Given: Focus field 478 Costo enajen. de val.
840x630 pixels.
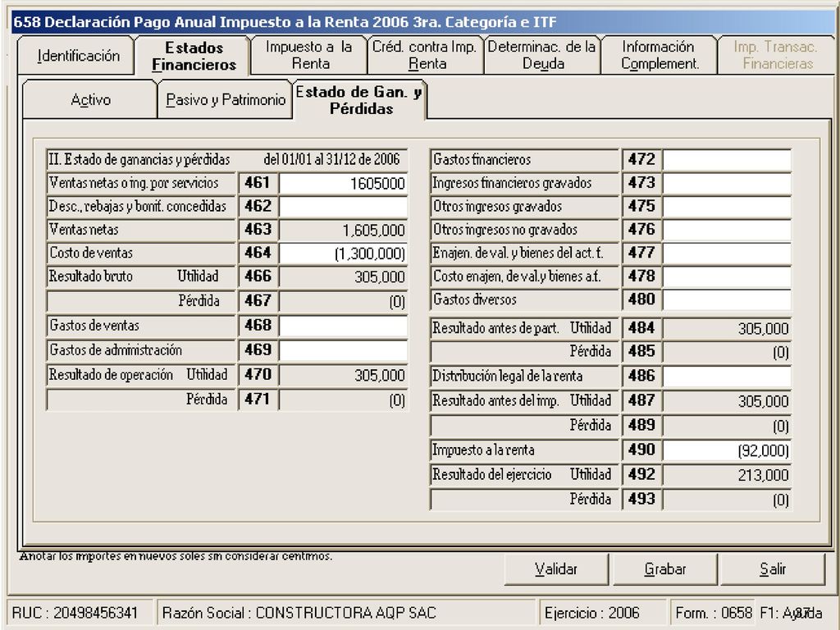Looking at the screenshot, I should click(727, 277).
